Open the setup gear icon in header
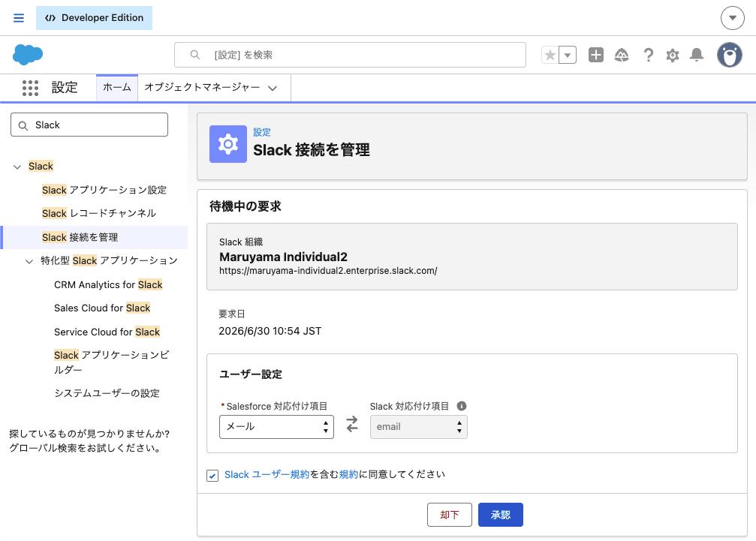This screenshot has height=541, width=756. (x=673, y=56)
